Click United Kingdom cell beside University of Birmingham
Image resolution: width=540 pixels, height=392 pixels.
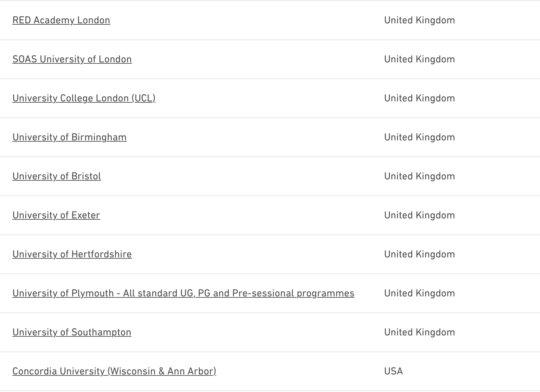[419, 137]
